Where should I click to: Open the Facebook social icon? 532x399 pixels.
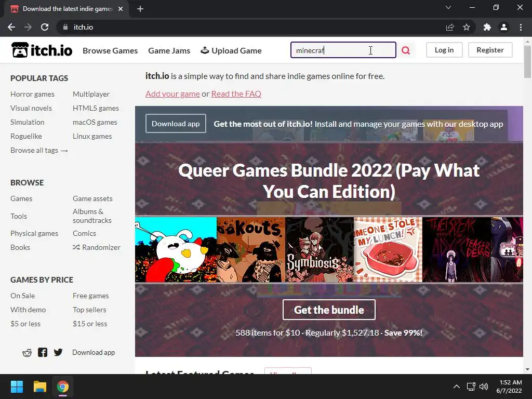tap(43, 352)
